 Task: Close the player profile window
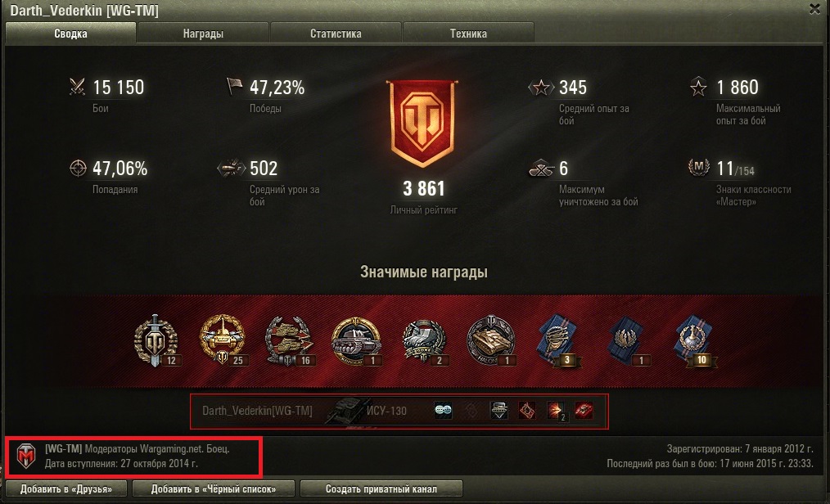pyautogui.click(x=814, y=9)
